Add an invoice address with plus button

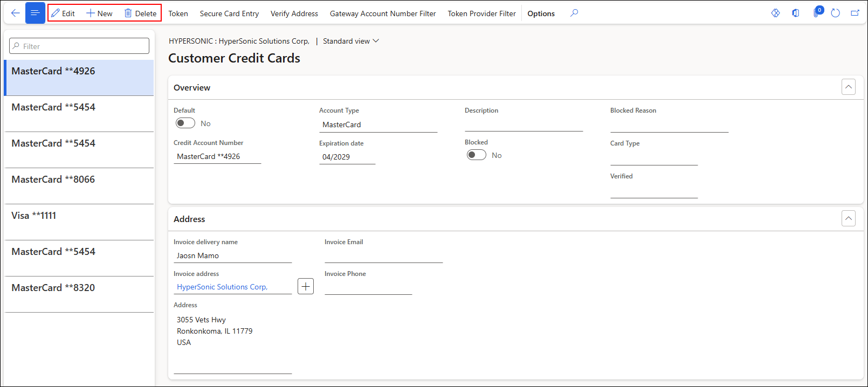[x=306, y=286]
